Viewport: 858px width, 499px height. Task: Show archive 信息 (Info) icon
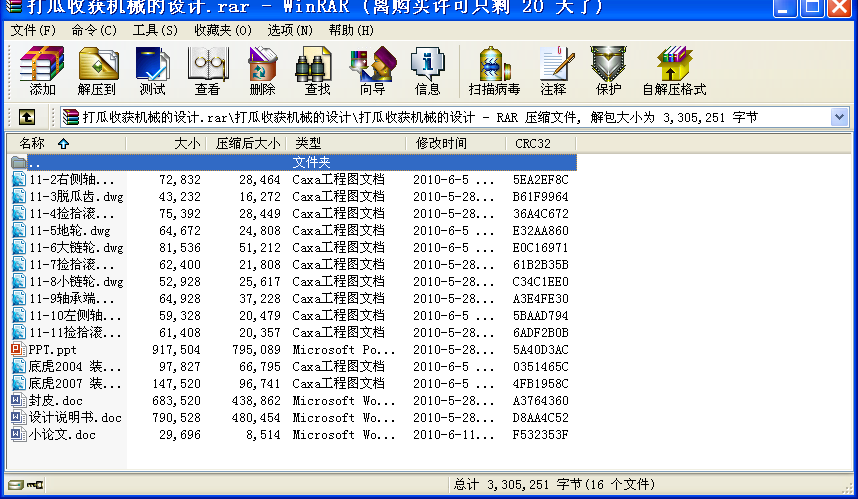(x=427, y=71)
